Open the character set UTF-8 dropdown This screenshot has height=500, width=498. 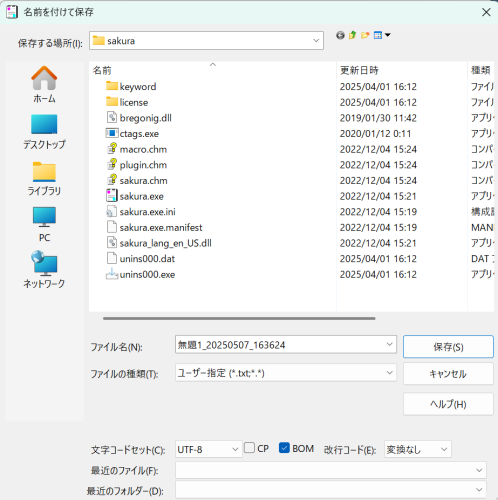235,449
